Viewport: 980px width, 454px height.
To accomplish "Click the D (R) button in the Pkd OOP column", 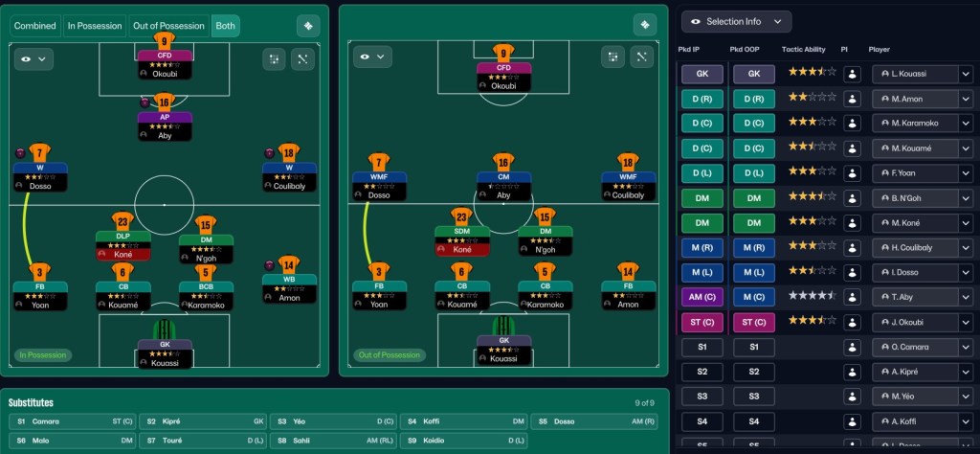I will tap(754, 99).
